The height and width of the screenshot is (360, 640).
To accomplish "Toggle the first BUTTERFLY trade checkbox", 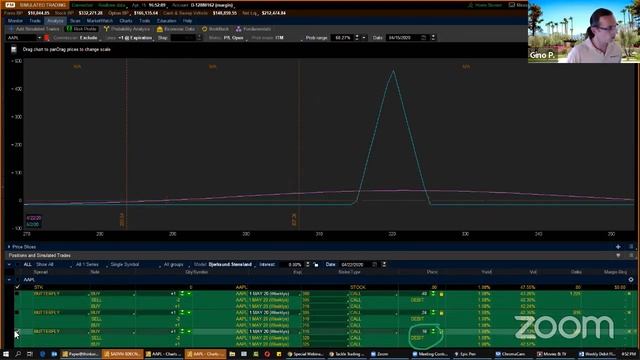I will [17, 293].
